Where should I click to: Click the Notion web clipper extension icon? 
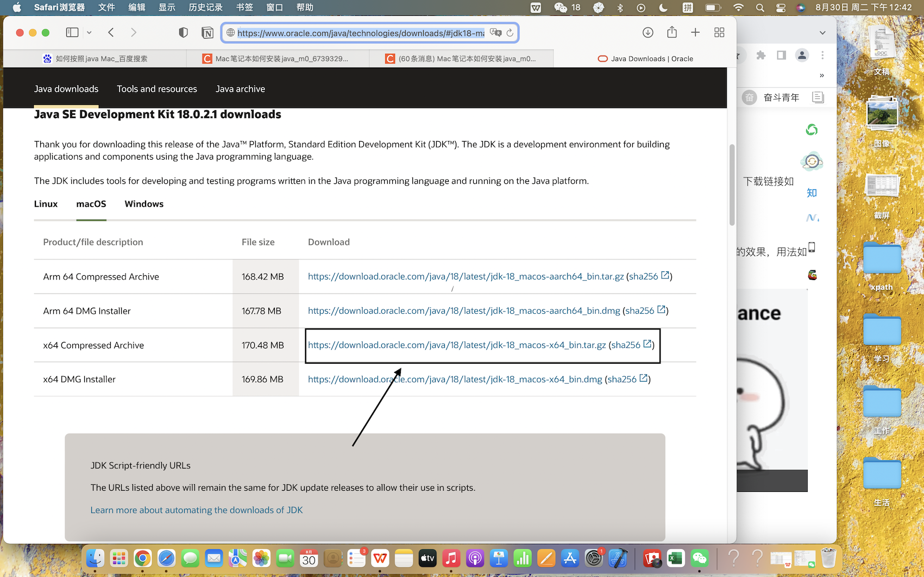(208, 33)
